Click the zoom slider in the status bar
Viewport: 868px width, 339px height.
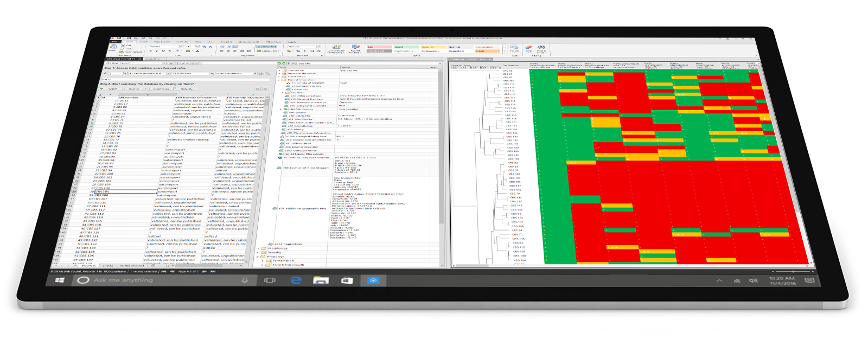click(792, 271)
